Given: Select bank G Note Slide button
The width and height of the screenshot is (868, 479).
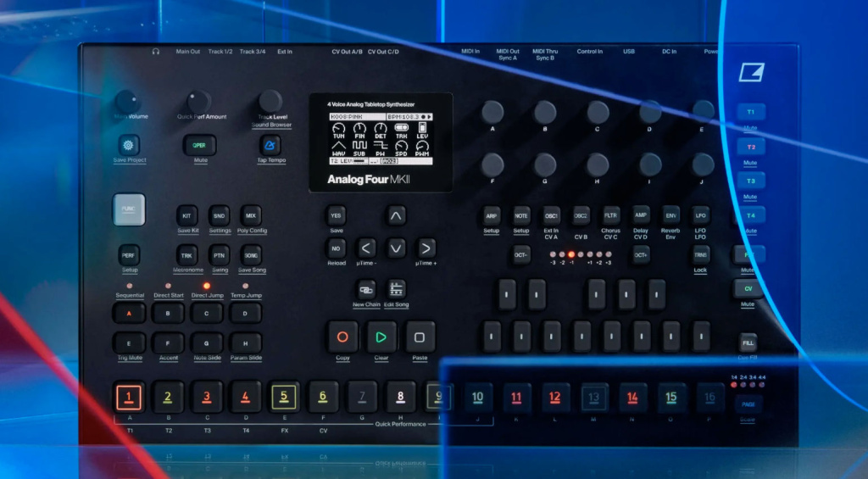Looking at the screenshot, I should point(207,344).
